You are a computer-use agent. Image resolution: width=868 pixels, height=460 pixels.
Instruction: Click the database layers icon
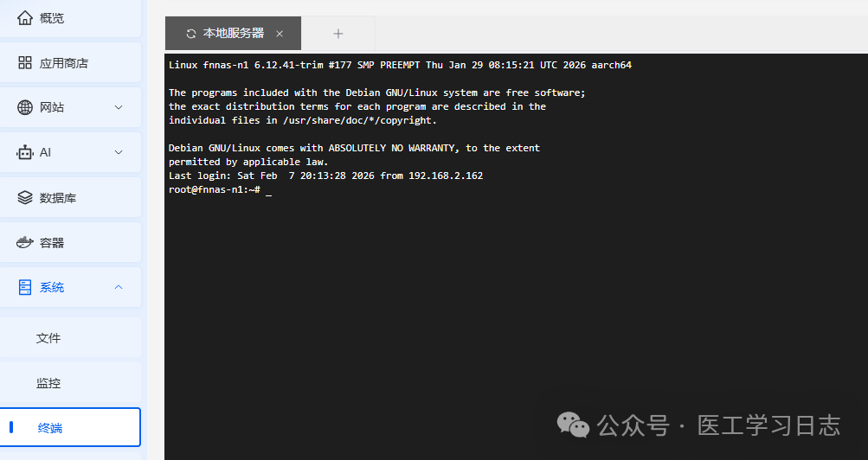(25, 197)
